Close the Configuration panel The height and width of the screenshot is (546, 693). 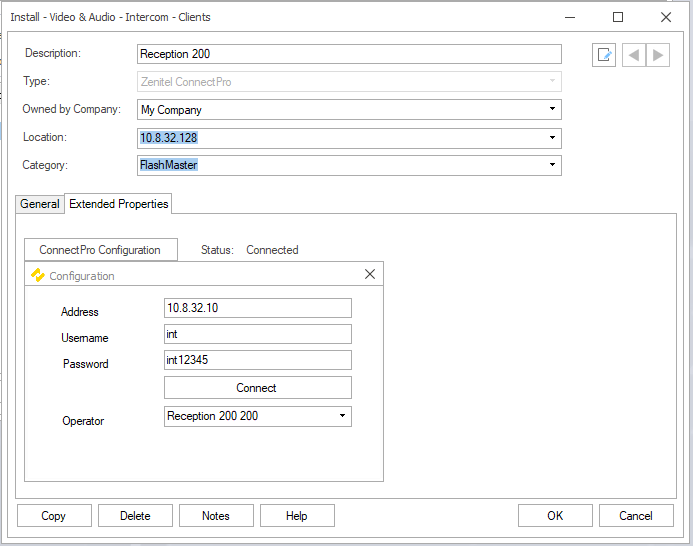click(370, 274)
